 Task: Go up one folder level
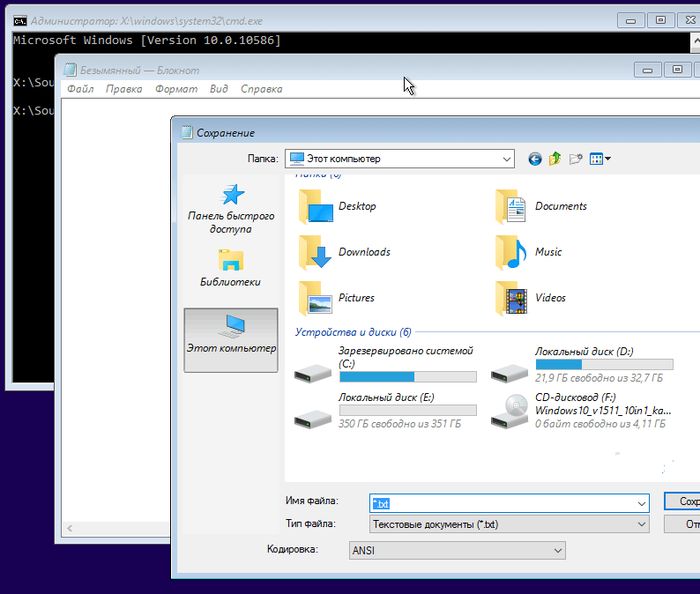pos(555,159)
